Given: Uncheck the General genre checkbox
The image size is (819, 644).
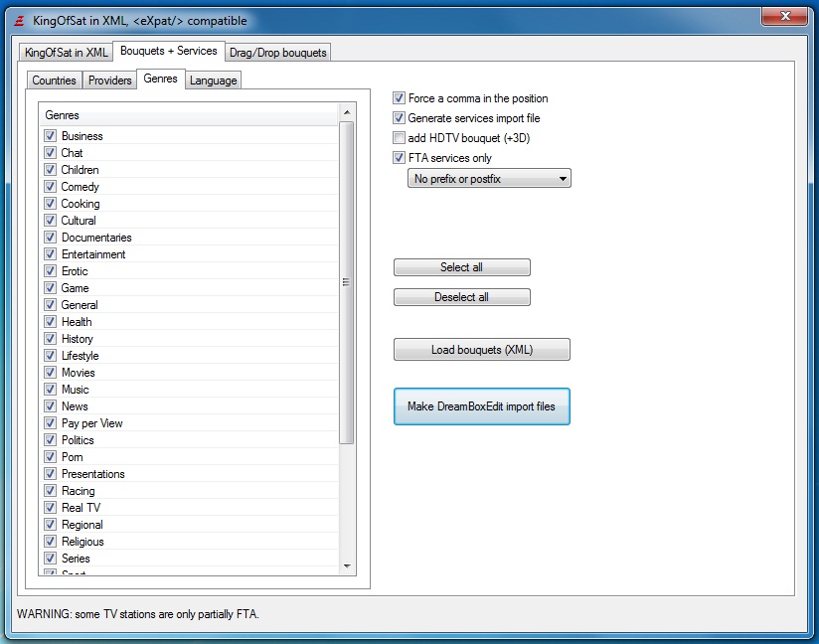Looking at the screenshot, I should coord(50,304).
